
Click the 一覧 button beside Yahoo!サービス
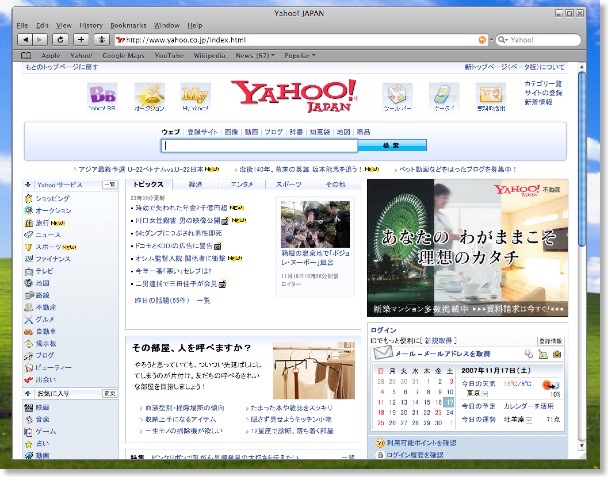(x=110, y=185)
